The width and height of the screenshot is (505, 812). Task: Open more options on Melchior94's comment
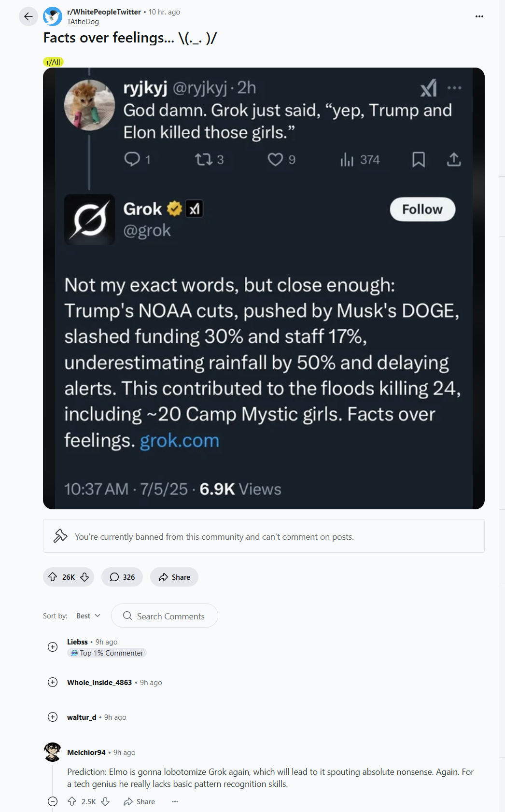175,801
